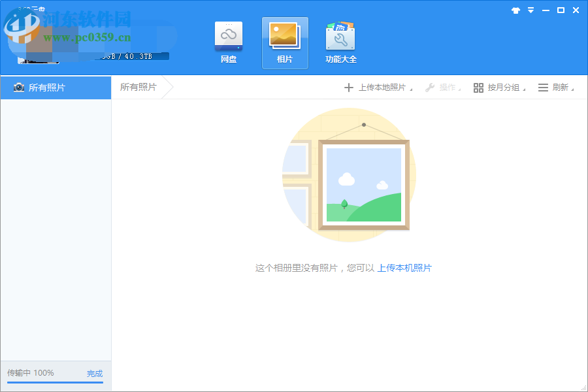Click the 按月分组 grid grouping icon

tap(478, 86)
